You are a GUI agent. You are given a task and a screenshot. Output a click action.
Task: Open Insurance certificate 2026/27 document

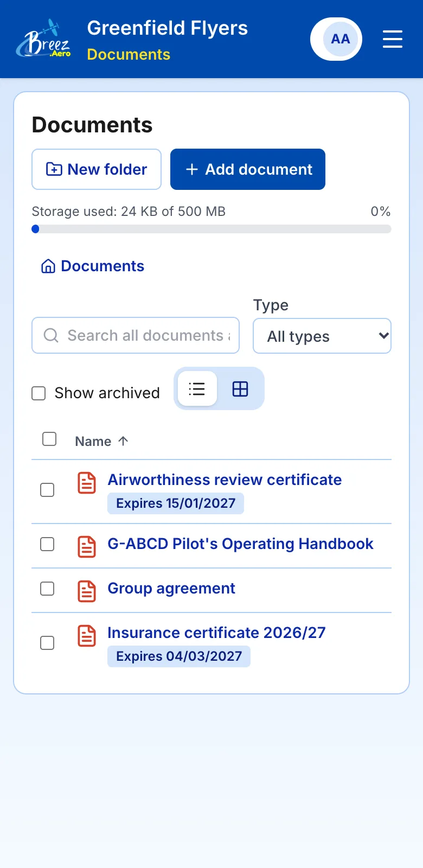pyautogui.click(x=216, y=633)
